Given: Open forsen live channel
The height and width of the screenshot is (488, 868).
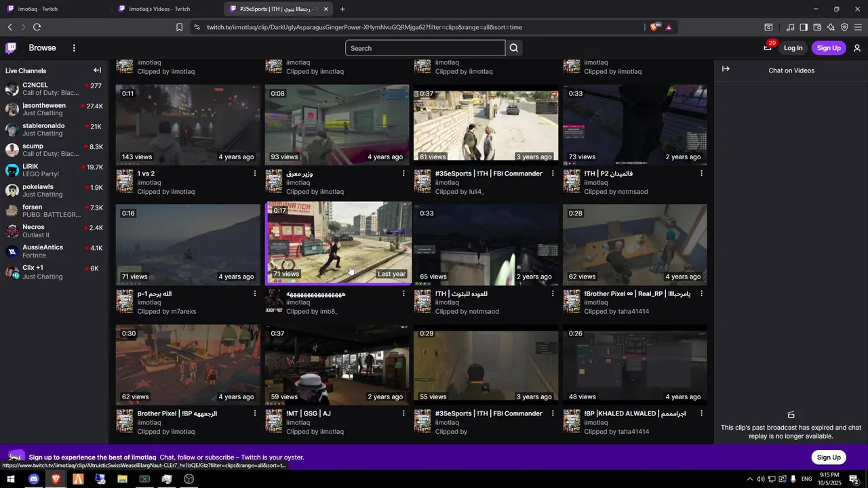Looking at the screenshot, I should pyautogui.click(x=54, y=211).
